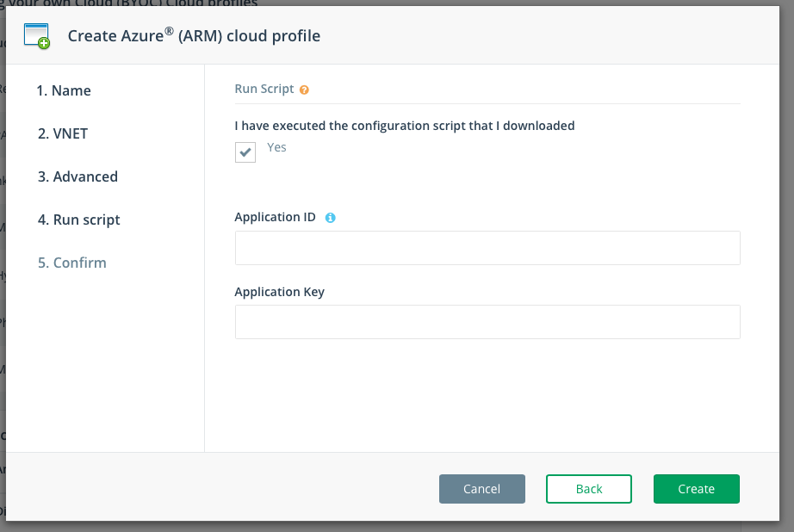This screenshot has height=532, width=794.
Task: Click the 'Application Key' label
Action: [280, 292]
